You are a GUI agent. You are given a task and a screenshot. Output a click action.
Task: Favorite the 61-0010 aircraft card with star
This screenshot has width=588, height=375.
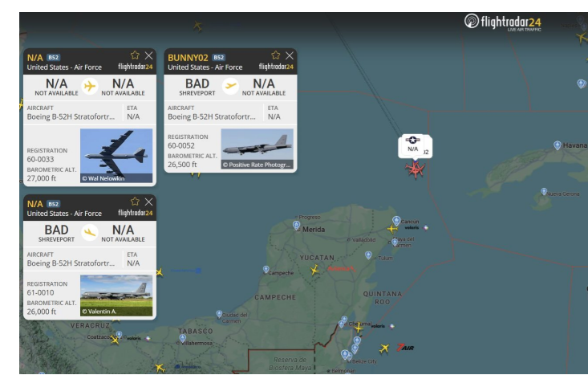point(135,202)
